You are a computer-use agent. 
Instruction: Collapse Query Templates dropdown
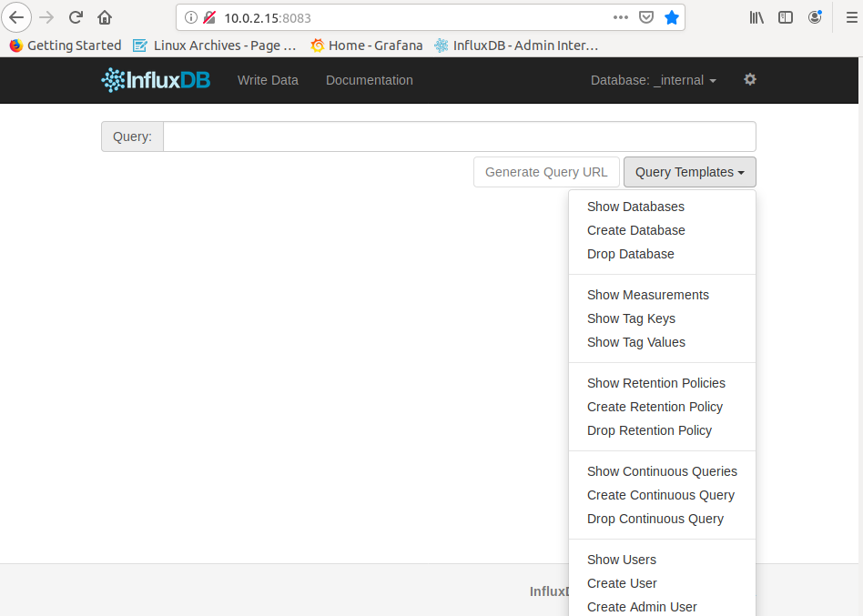pos(690,172)
